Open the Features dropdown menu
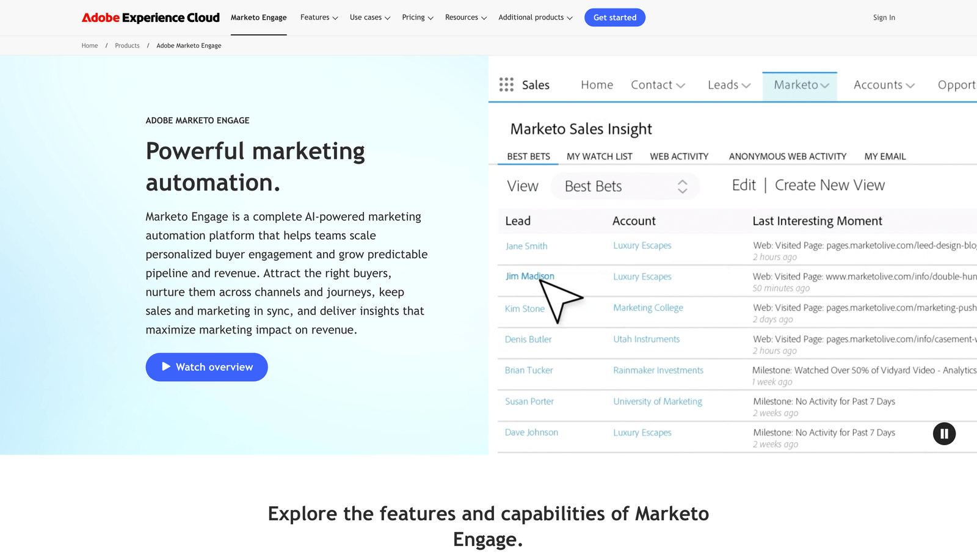The image size is (977, 560). tap(319, 18)
